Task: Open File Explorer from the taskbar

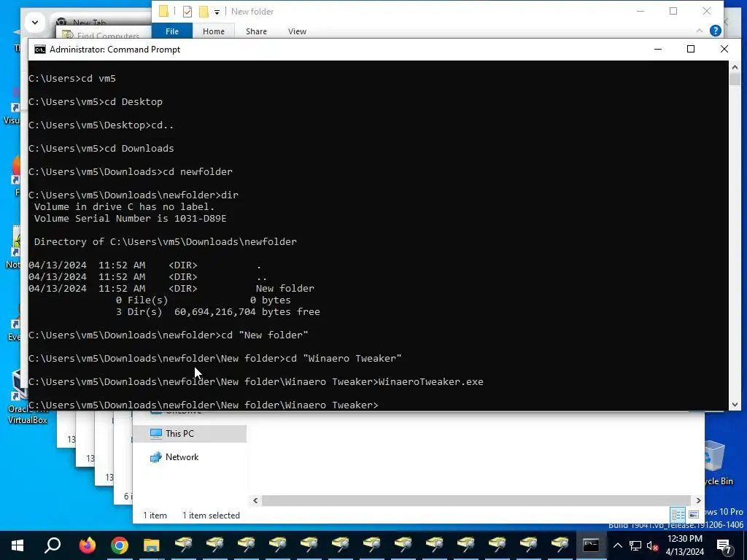Action: click(152, 545)
